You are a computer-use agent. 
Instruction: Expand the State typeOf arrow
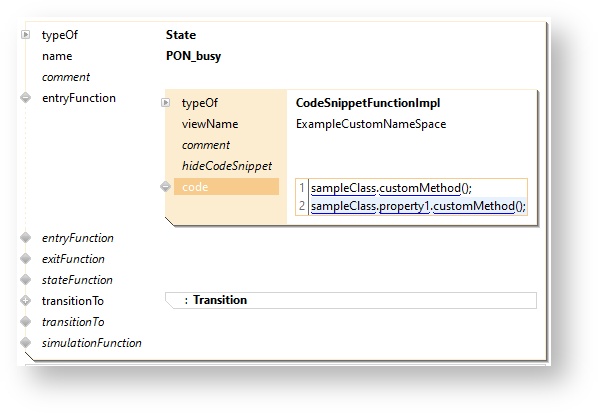(25, 35)
